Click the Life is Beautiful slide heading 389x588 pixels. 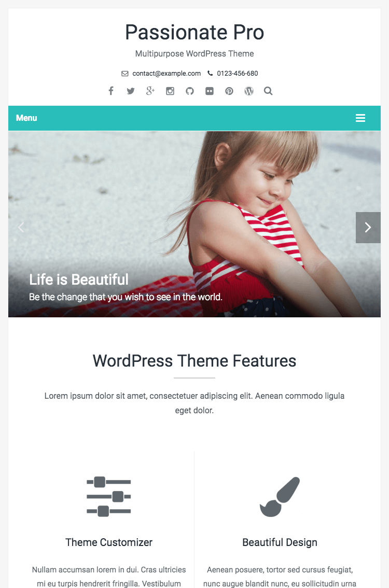(x=79, y=279)
